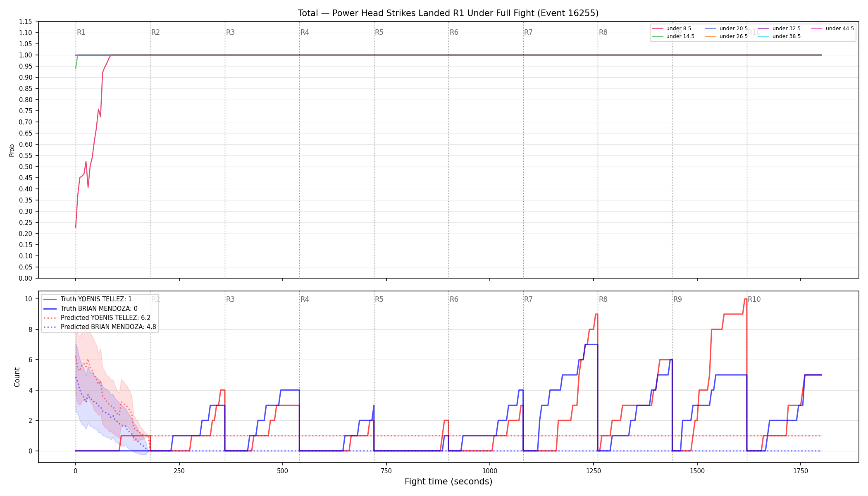The image size is (868, 496).
Task: Click the R4 round marker in the Count chart
Action: tap(305, 299)
